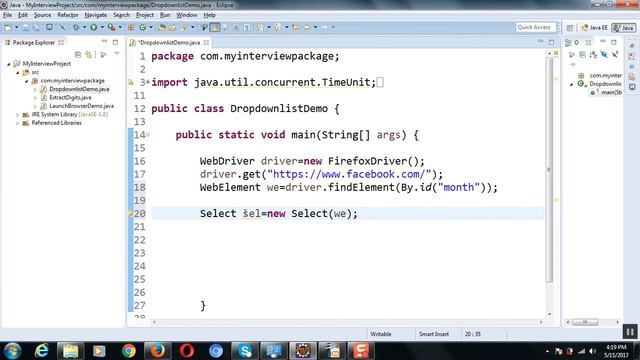640x360 pixels.
Task: Collapse the MyInterviewProject tree node
Action: pyautogui.click(x=9, y=64)
